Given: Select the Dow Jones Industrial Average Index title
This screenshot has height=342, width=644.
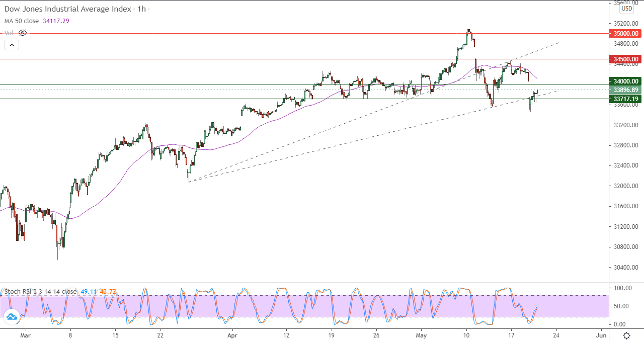Looking at the screenshot, I should pyautogui.click(x=68, y=9).
